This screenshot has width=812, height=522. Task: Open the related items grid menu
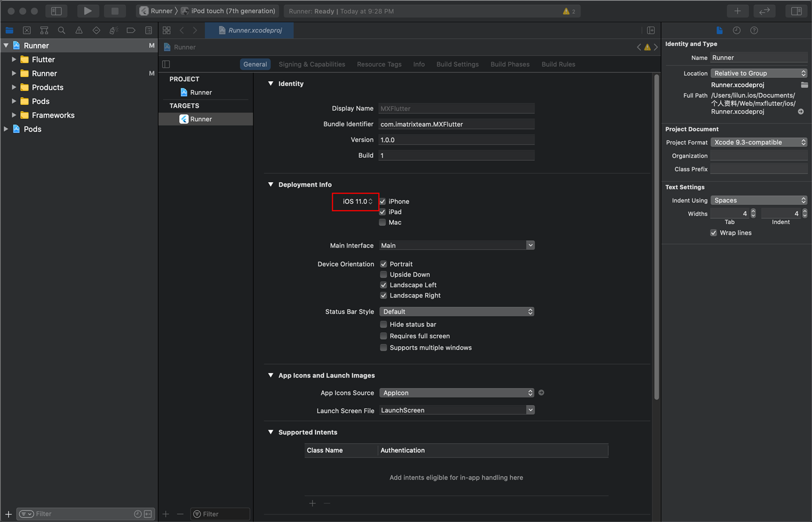[x=167, y=30]
